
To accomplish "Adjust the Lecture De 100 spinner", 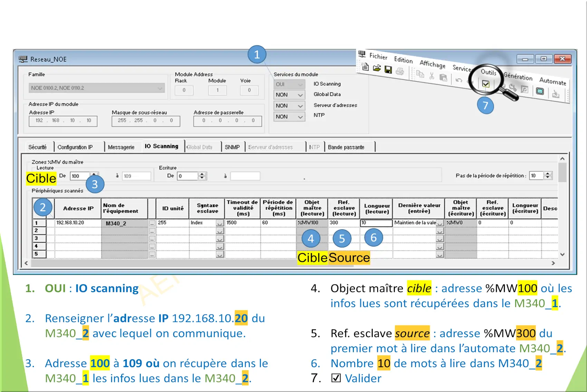I will (x=94, y=176).
